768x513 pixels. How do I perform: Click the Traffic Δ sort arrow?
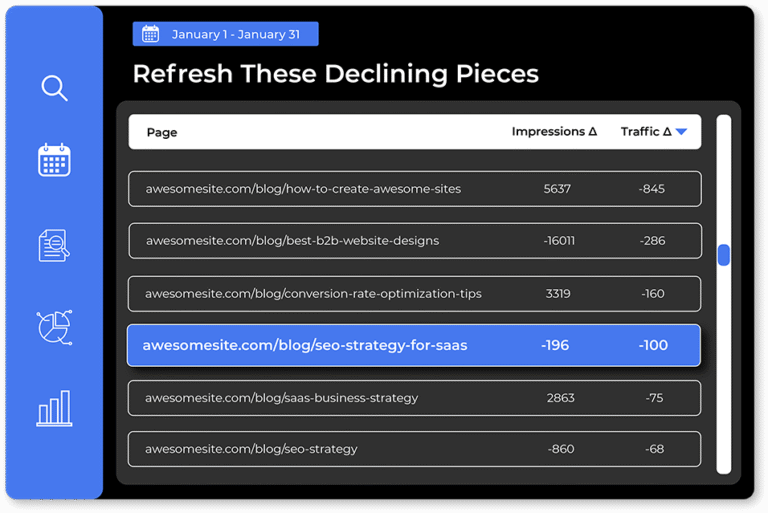681,132
